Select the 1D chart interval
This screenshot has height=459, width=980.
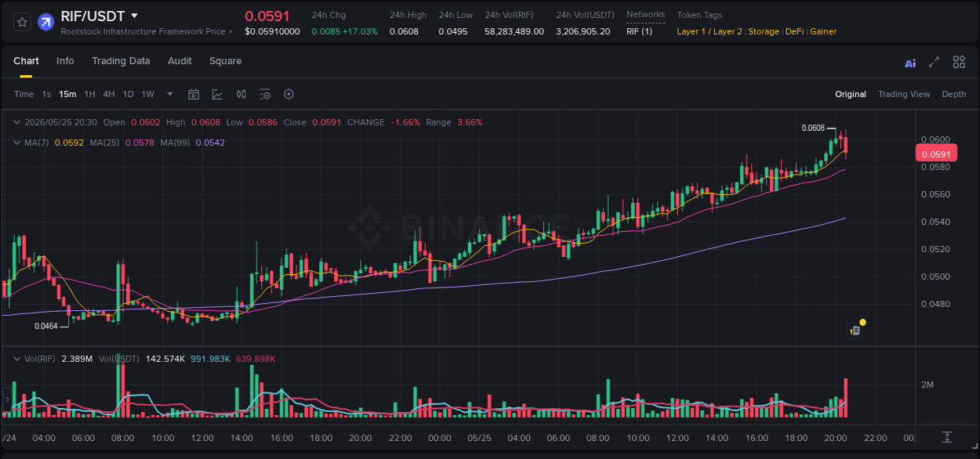click(x=128, y=94)
